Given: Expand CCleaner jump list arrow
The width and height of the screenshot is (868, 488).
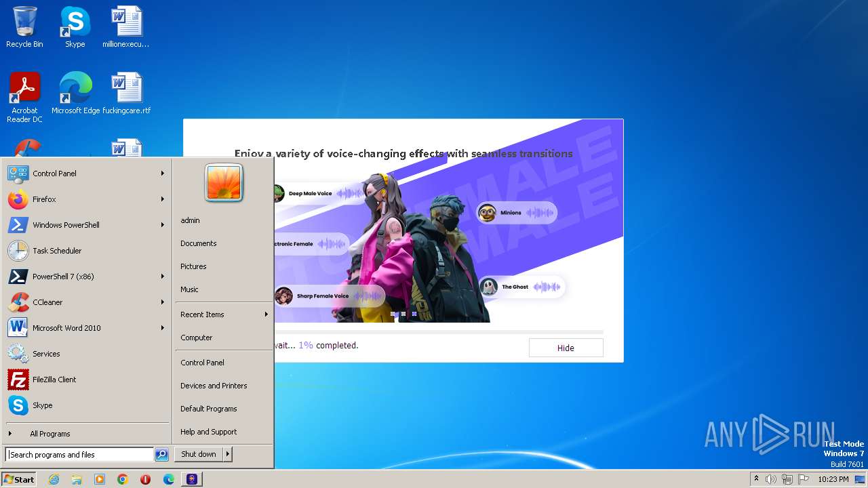Looking at the screenshot, I should click(163, 302).
